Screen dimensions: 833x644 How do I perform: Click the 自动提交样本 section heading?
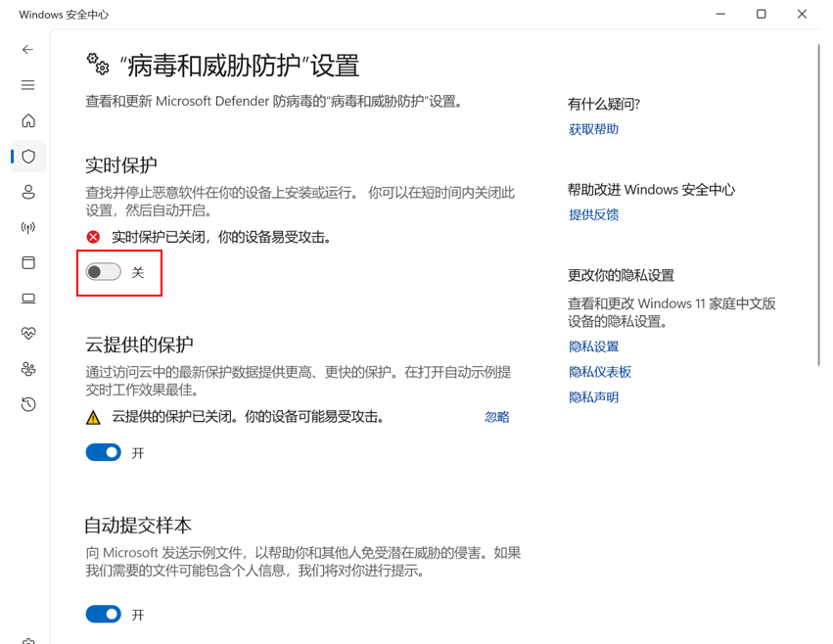click(x=138, y=526)
